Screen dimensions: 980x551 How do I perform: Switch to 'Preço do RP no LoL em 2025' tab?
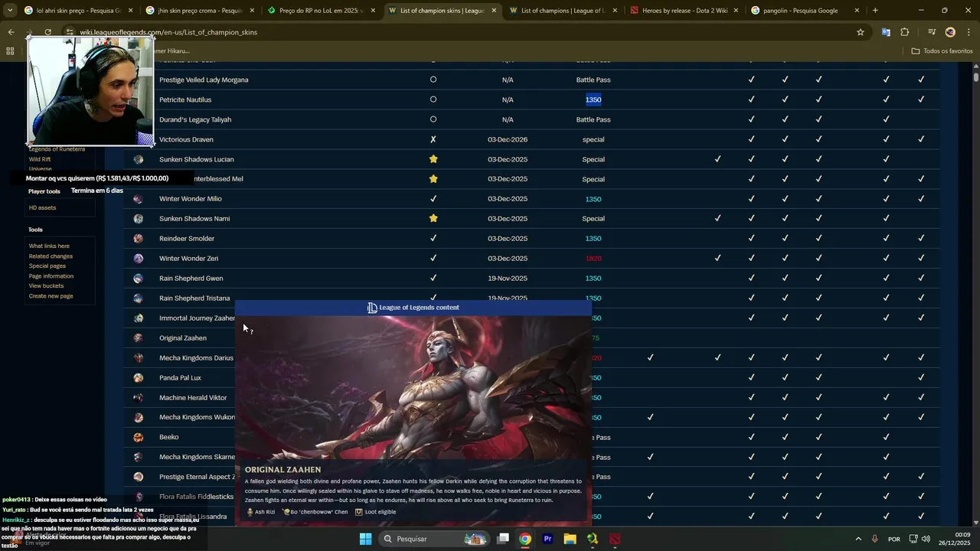coord(322,11)
